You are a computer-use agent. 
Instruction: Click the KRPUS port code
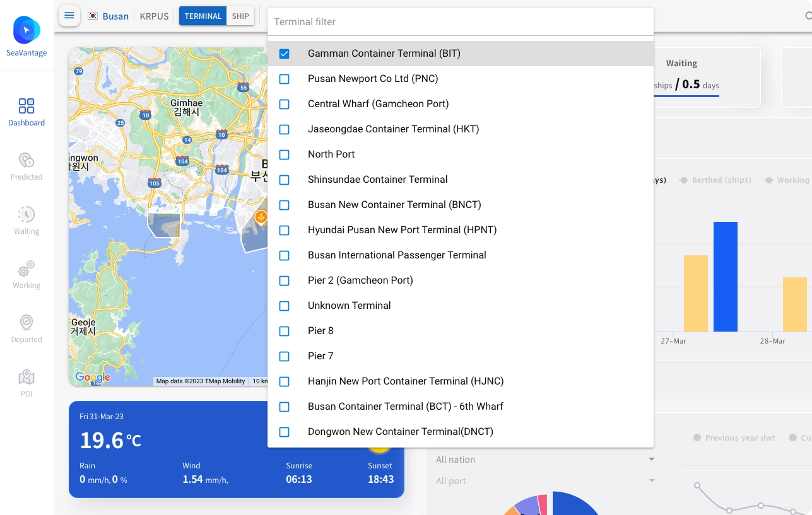[x=154, y=16]
